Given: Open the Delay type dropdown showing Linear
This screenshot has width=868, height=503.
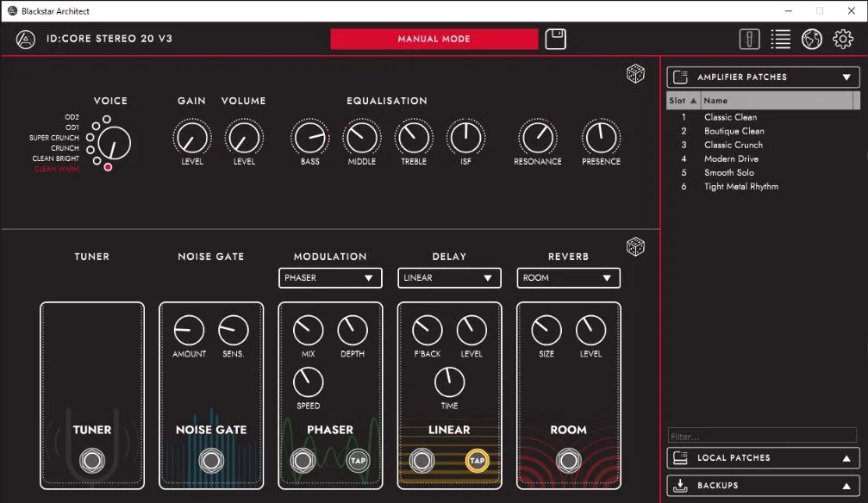Looking at the screenshot, I should pyautogui.click(x=449, y=277).
